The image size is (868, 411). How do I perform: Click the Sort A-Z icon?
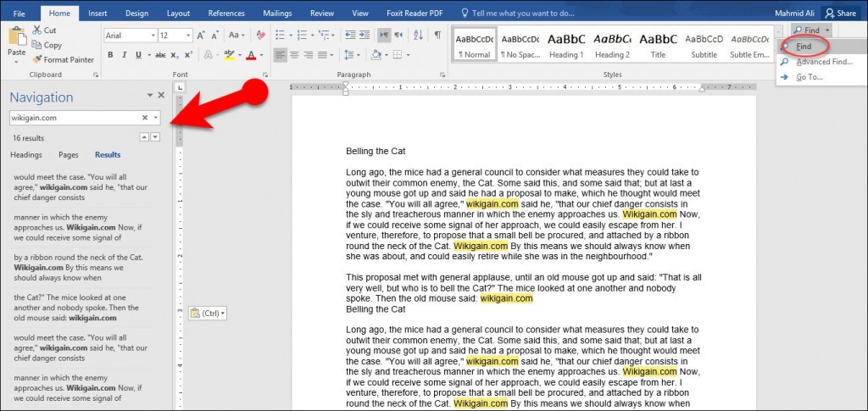[420, 36]
